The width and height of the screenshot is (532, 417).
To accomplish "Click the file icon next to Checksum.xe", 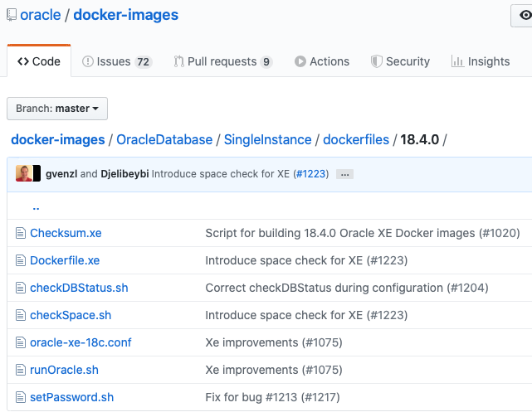I will (21, 234).
